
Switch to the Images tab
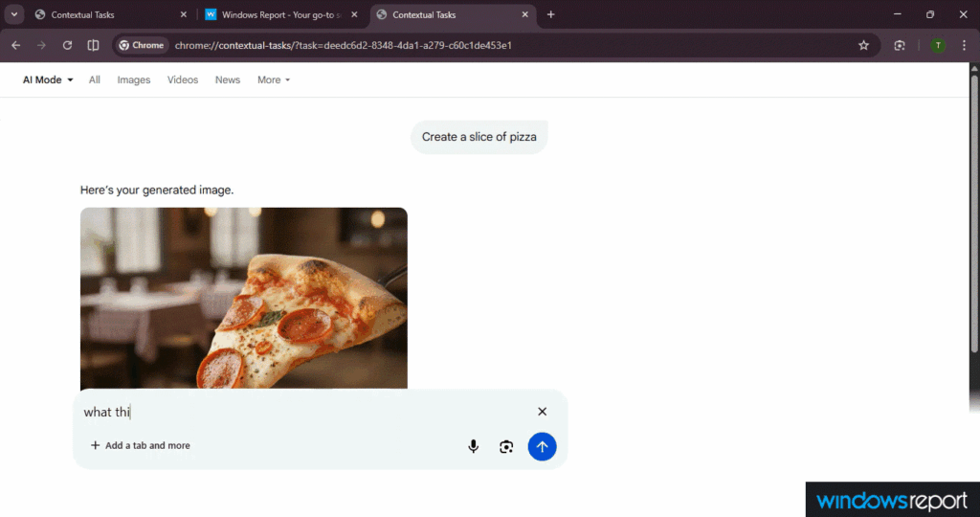coord(134,80)
